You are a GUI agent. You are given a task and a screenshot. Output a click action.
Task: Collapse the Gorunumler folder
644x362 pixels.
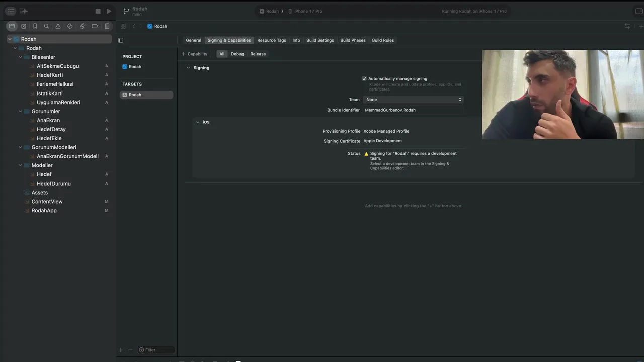click(21, 112)
